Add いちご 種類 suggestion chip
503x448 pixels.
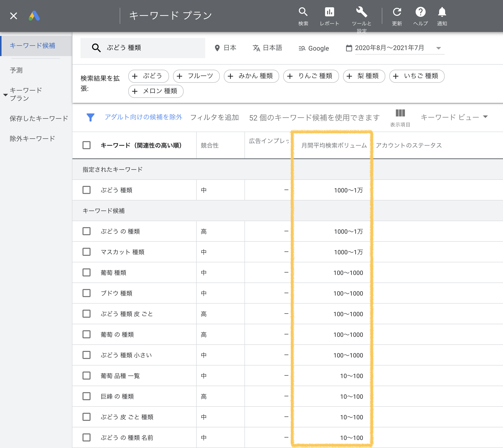pyautogui.click(x=417, y=76)
